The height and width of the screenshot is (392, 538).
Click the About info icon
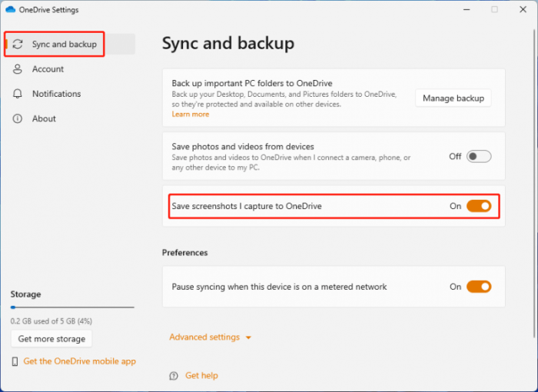point(17,118)
